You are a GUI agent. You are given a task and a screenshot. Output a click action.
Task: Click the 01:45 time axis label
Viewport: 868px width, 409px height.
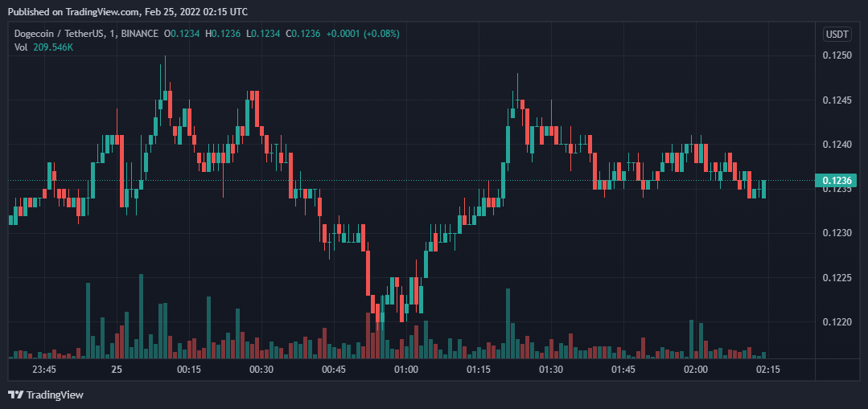(x=623, y=370)
